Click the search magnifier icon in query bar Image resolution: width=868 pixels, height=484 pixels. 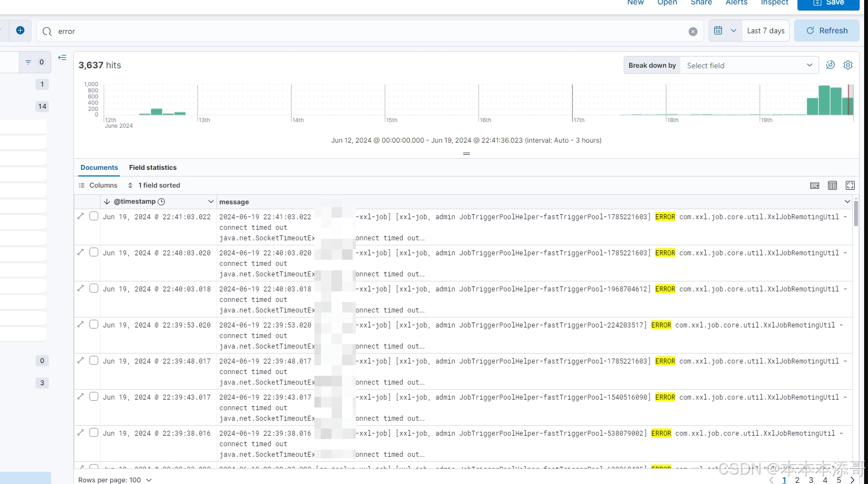[47, 32]
